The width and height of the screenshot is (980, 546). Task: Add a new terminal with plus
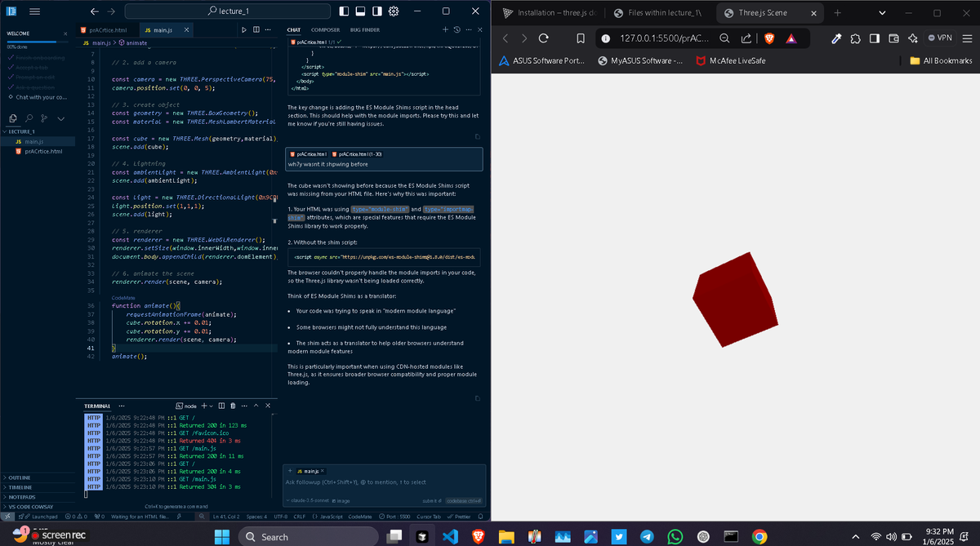204,406
